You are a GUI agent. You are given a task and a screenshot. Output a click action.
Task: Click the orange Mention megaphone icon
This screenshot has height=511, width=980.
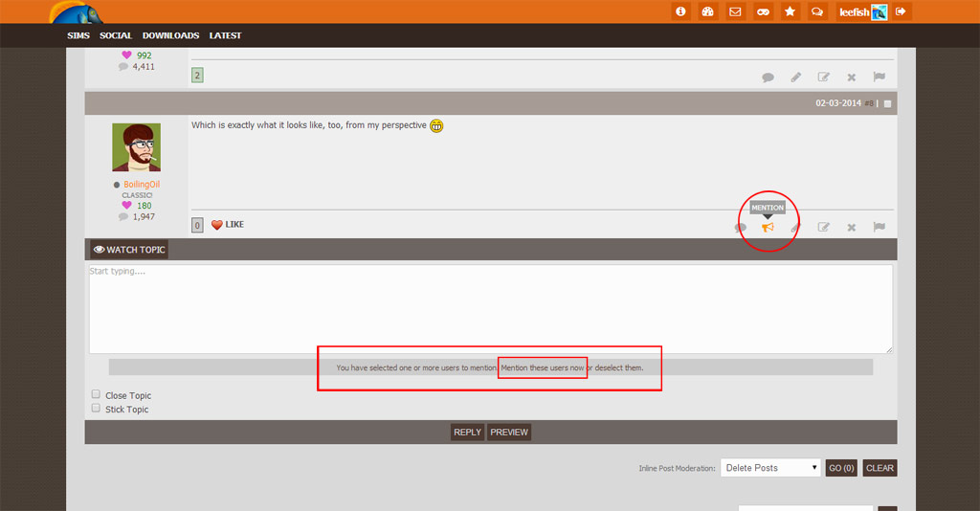pos(768,227)
